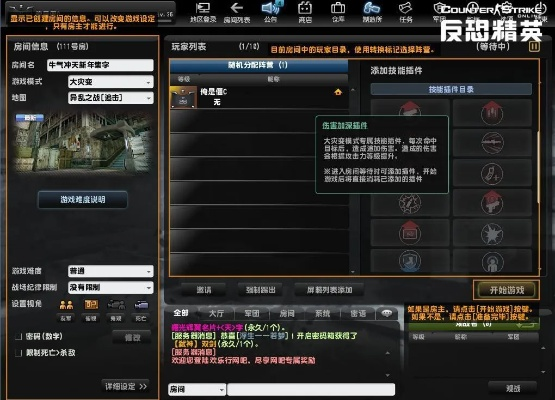Enable the 限制死亡>杀敌 checkbox
The height and width of the screenshot is (400, 555).
pyautogui.click(x=18, y=353)
